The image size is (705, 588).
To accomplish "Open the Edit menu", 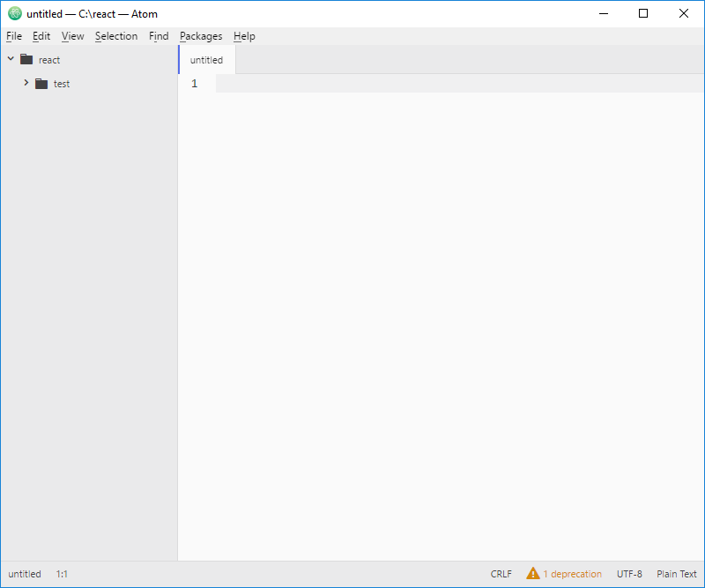I will pyautogui.click(x=41, y=36).
